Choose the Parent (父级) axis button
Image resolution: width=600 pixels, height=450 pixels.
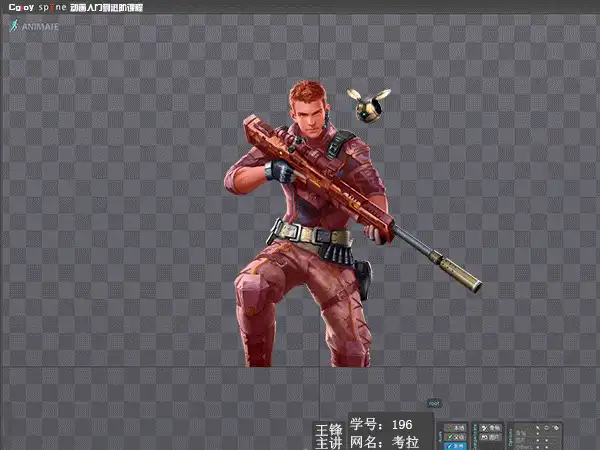455,437
